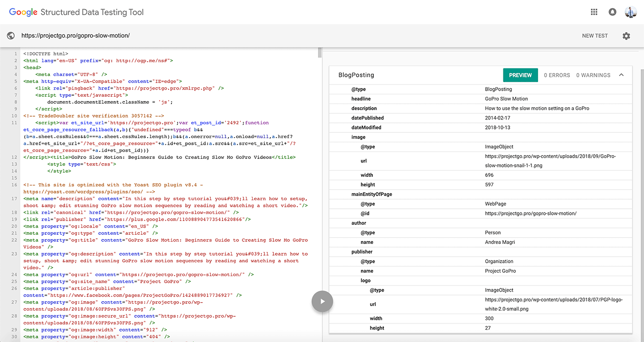The width and height of the screenshot is (644, 342).
Task: Open the Google apps grid icon
Action: (594, 12)
